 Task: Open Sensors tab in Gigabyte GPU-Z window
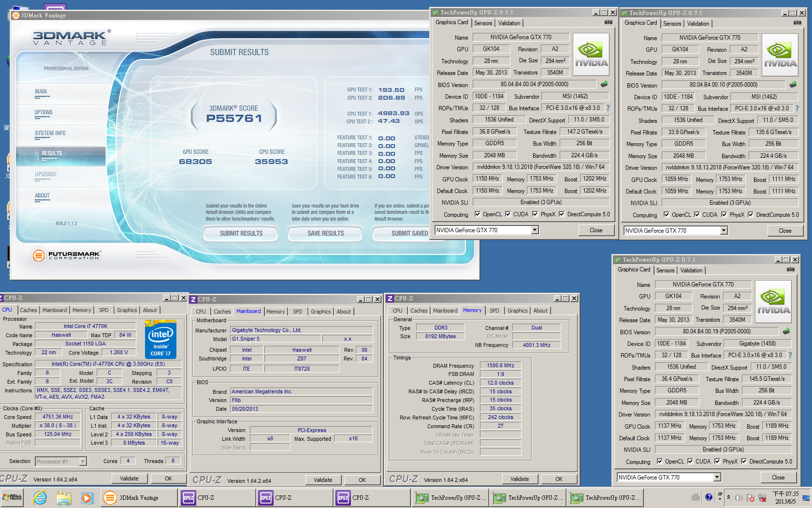pos(666,270)
